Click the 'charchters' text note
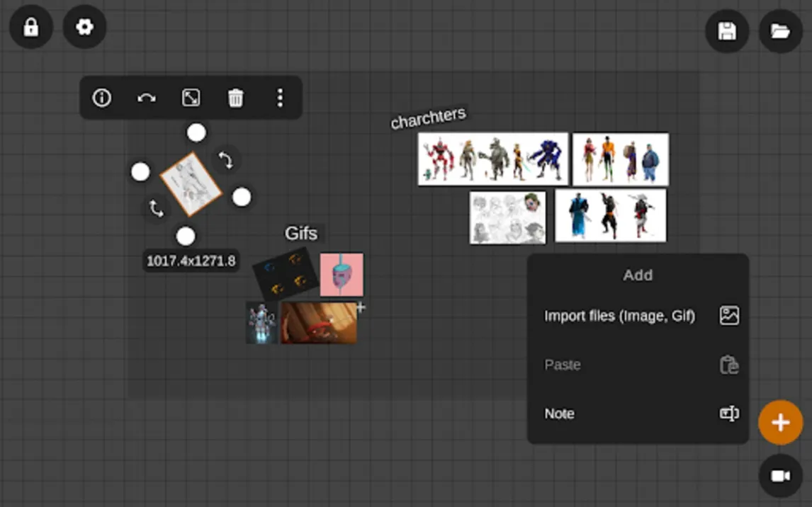This screenshot has width=812, height=507. [428, 118]
